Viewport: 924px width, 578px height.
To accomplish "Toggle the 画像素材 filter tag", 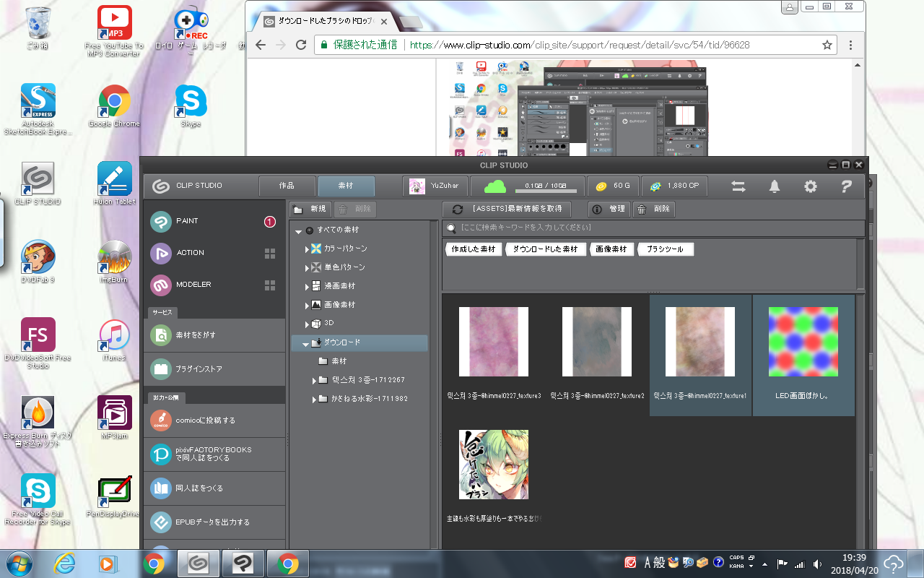I will [611, 249].
